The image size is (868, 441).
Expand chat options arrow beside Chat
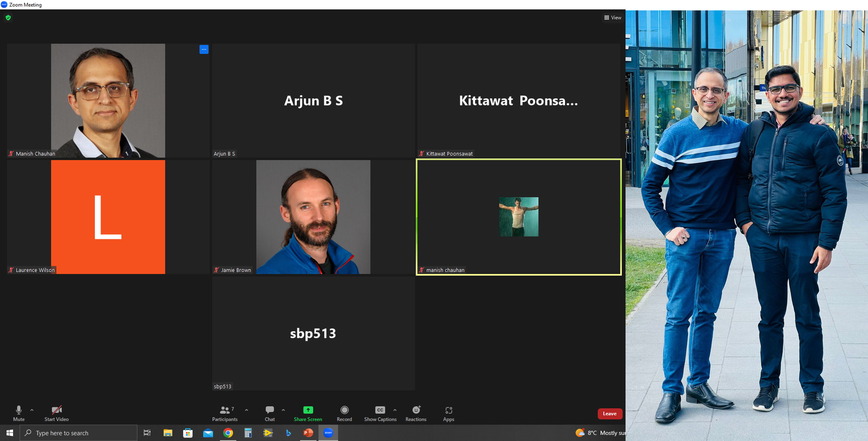(283, 410)
